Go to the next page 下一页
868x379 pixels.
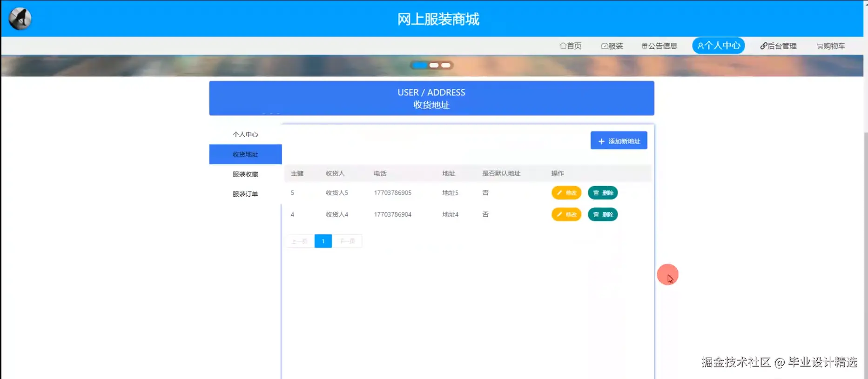point(347,241)
